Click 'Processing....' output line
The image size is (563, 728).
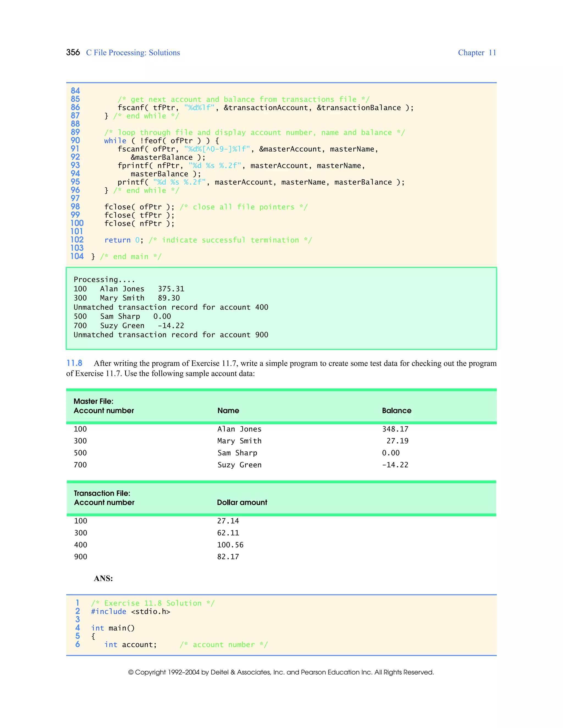click(104, 279)
